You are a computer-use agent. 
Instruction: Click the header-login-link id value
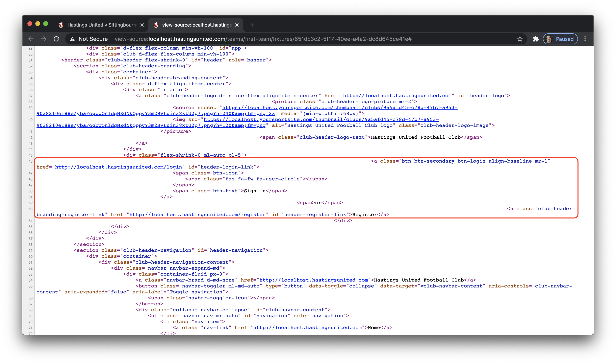click(227, 167)
